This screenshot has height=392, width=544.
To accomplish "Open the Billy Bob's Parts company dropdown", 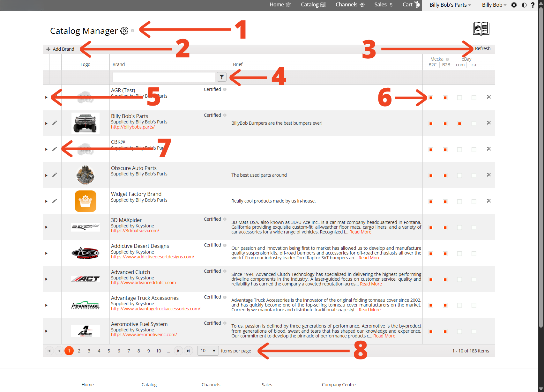I will click(450, 5).
